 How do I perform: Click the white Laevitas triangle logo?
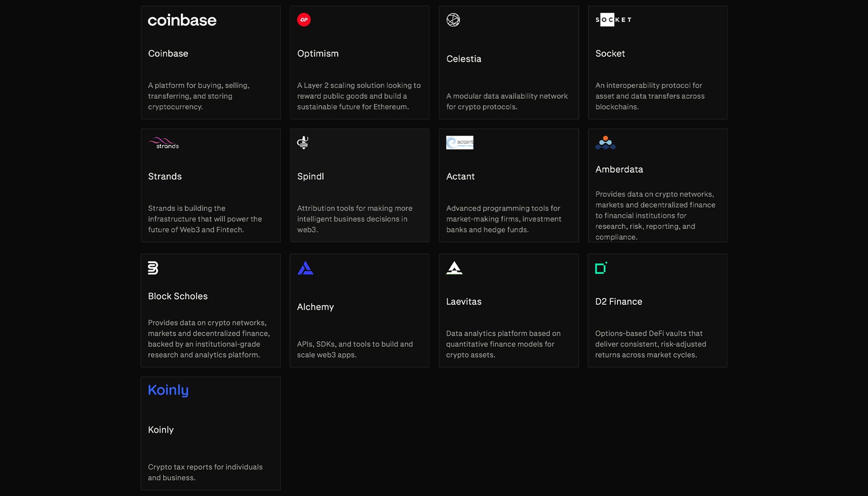(x=454, y=268)
